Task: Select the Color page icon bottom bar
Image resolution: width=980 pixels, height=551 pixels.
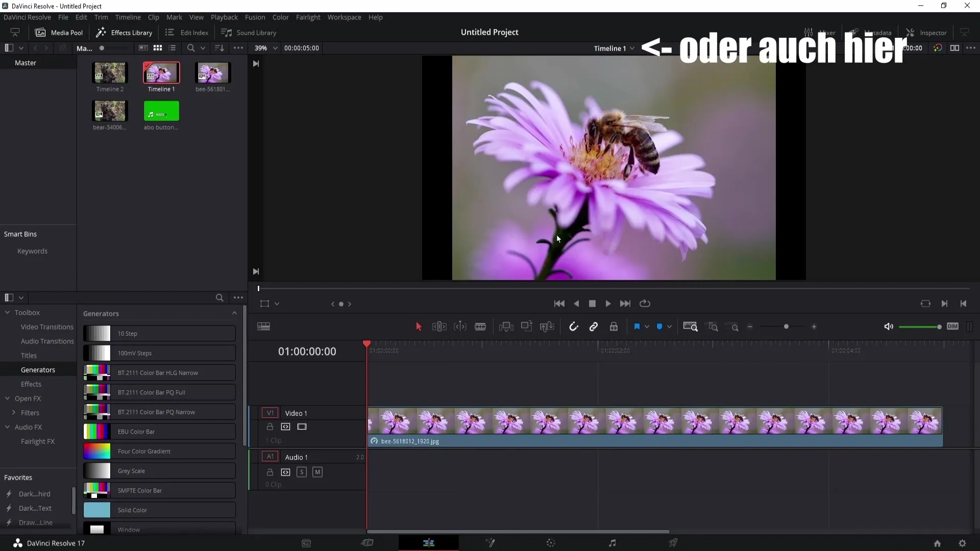Action: click(x=551, y=543)
